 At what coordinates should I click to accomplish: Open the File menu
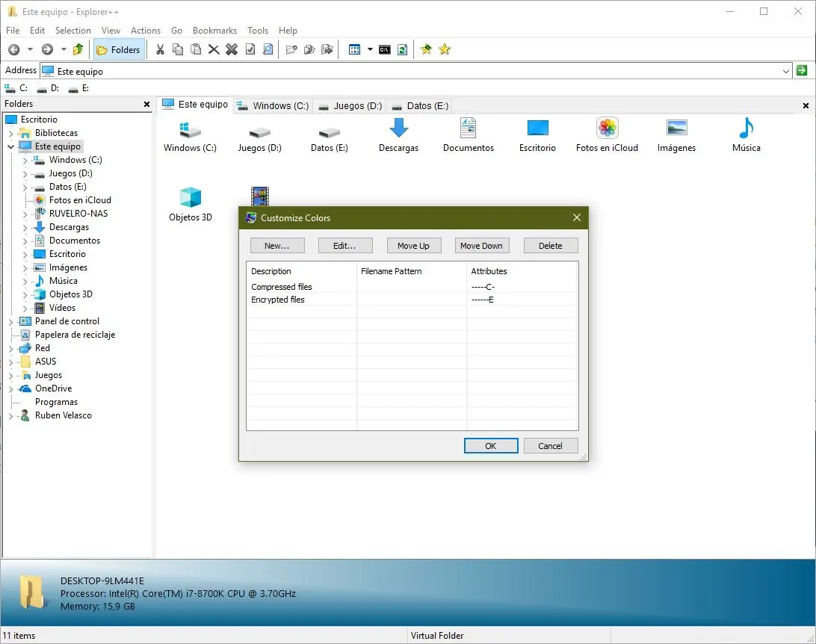(x=13, y=30)
